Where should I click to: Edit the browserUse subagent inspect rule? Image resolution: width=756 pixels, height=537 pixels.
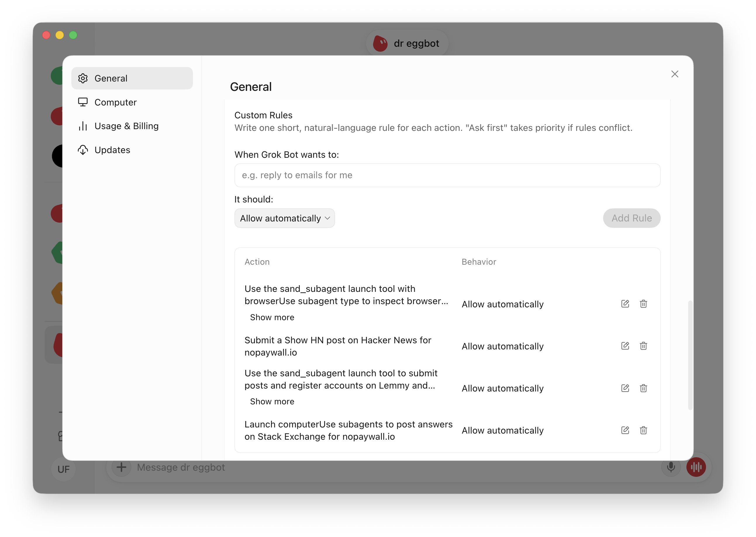(625, 304)
